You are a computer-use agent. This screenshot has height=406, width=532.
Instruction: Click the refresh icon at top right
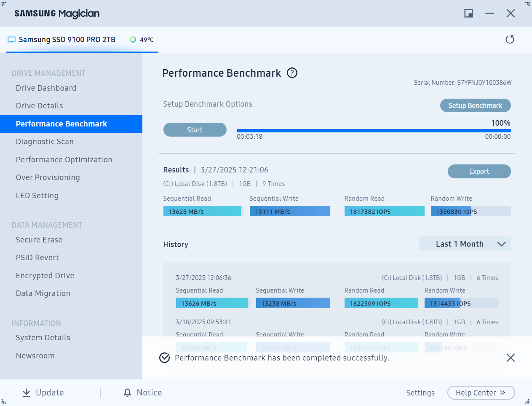tap(510, 39)
